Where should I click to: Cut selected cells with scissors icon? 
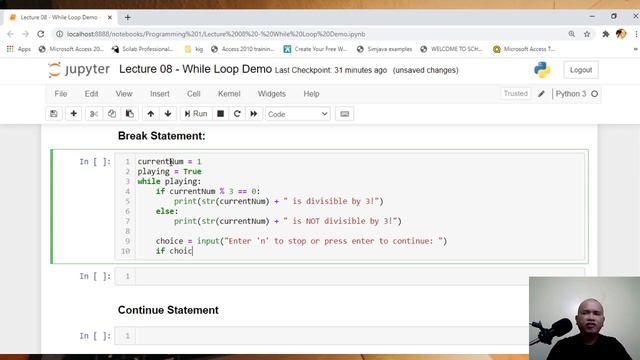point(94,114)
